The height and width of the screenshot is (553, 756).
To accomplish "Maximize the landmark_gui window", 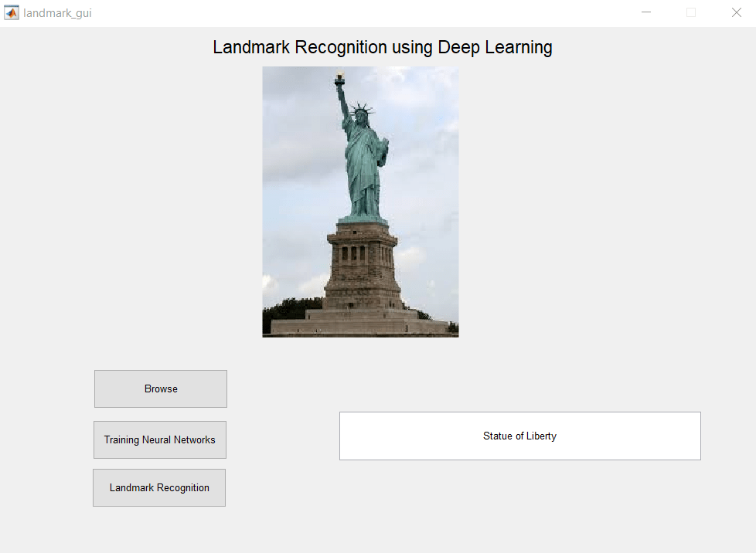I will pyautogui.click(x=690, y=12).
